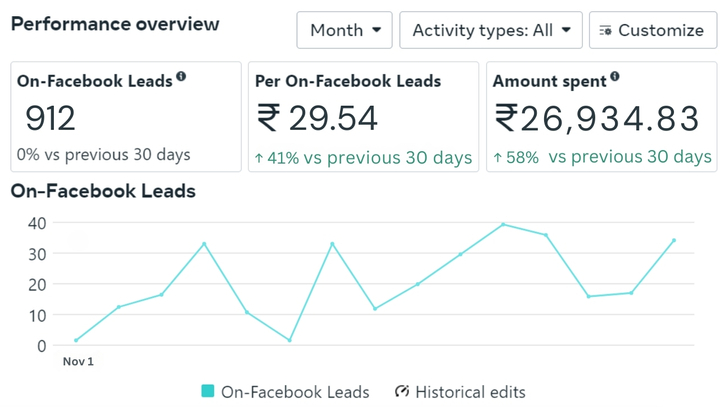Click last data point on chart line
Screen dimensions: 725x407
674,240
